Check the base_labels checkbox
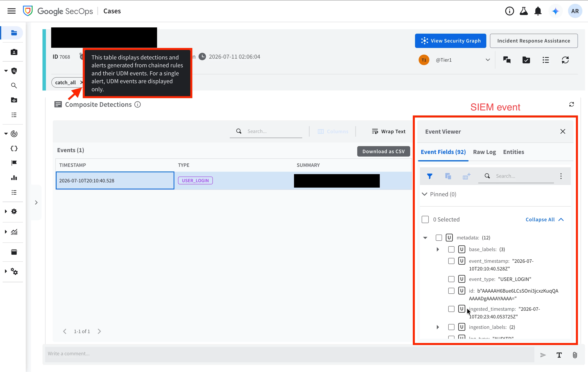The width and height of the screenshot is (588, 372). click(x=451, y=249)
